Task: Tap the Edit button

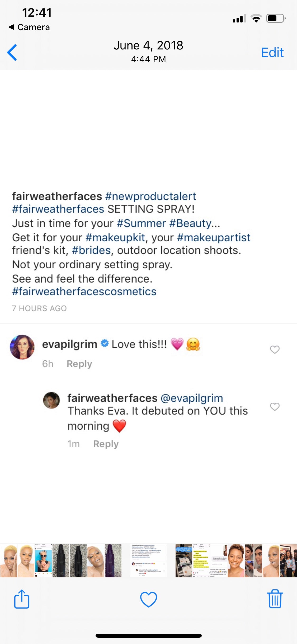Action: coord(272,52)
